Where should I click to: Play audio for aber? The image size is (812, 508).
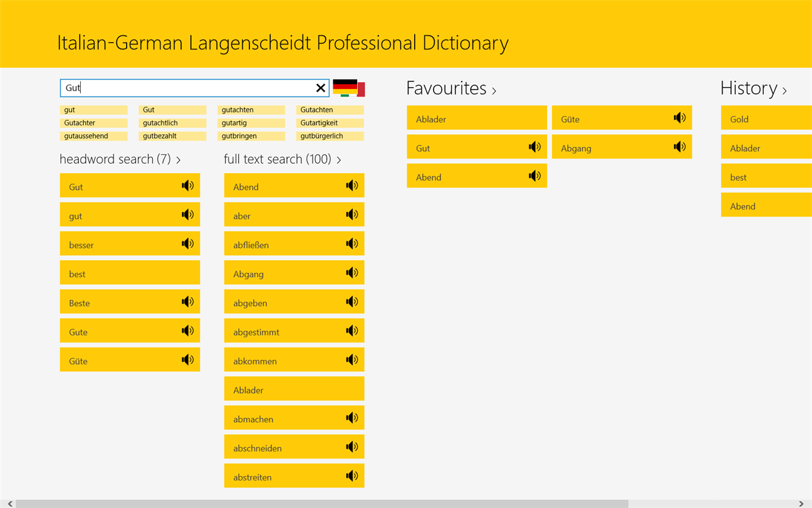(x=351, y=214)
